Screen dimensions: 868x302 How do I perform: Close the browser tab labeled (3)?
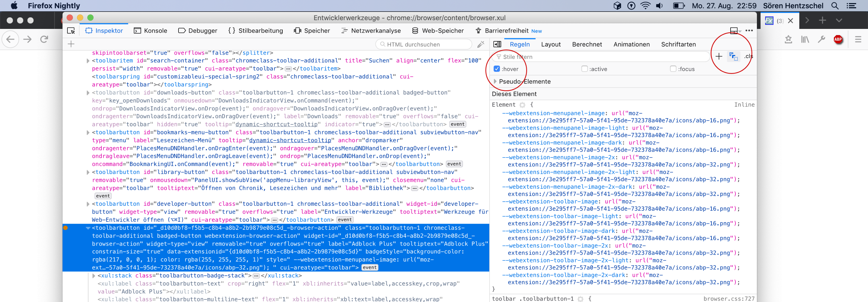(790, 21)
